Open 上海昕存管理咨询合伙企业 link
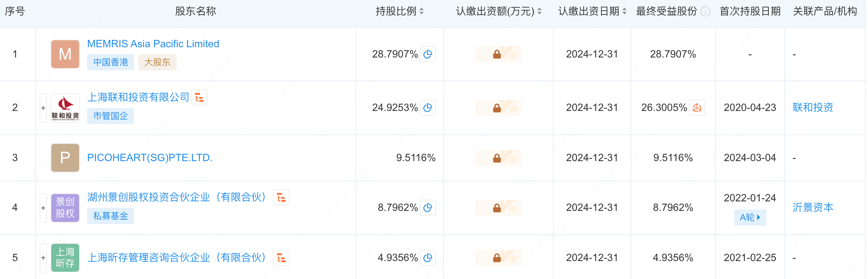Viewport: 868px width, 279px height. click(177, 258)
